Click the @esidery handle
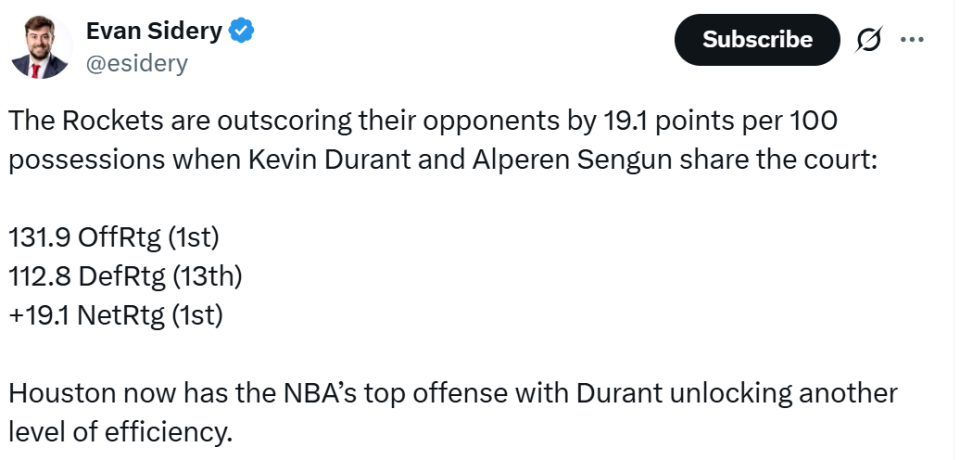Image resolution: width=960 pixels, height=460 pixels. tap(137, 64)
